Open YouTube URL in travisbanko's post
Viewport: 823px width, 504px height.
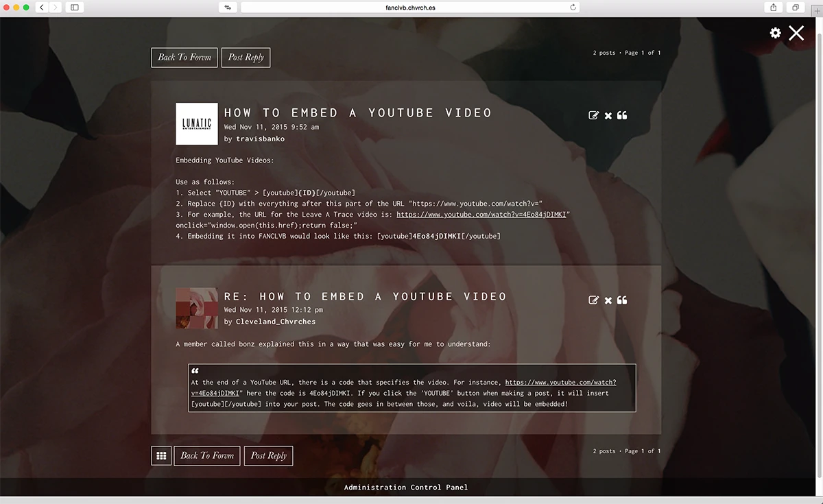point(481,214)
